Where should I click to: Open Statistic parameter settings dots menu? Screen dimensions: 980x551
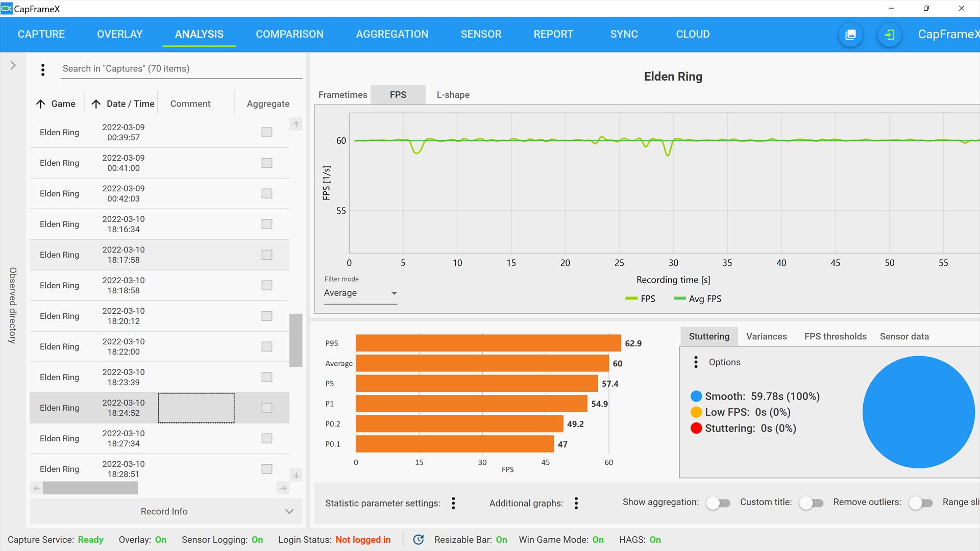[453, 504]
